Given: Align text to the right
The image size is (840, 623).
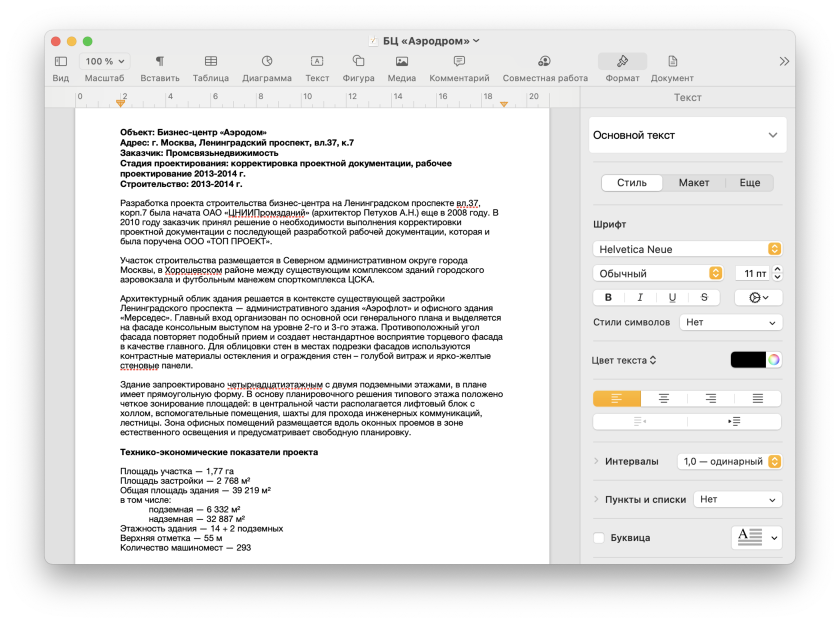Looking at the screenshot, I should tap(710, 398).
